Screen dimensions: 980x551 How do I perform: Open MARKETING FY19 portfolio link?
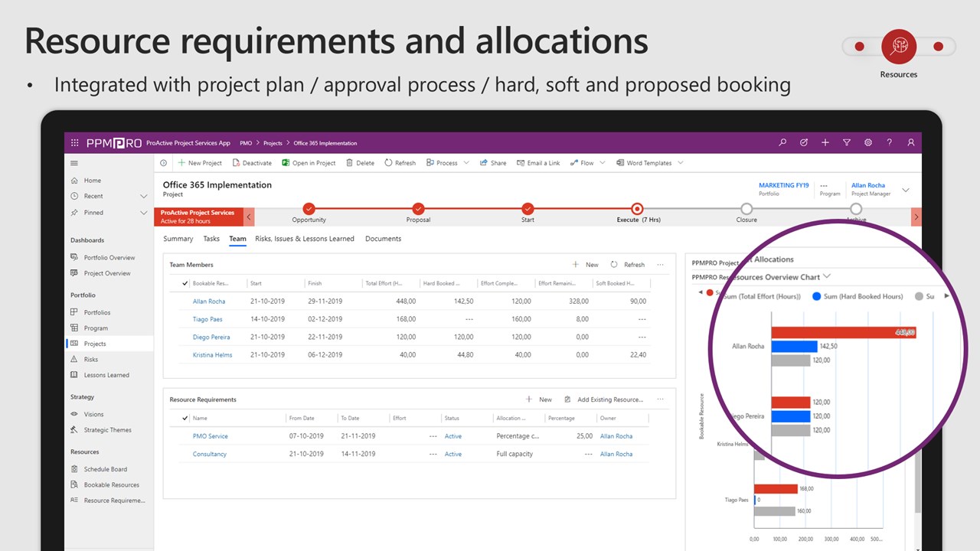tap(783, 185)
